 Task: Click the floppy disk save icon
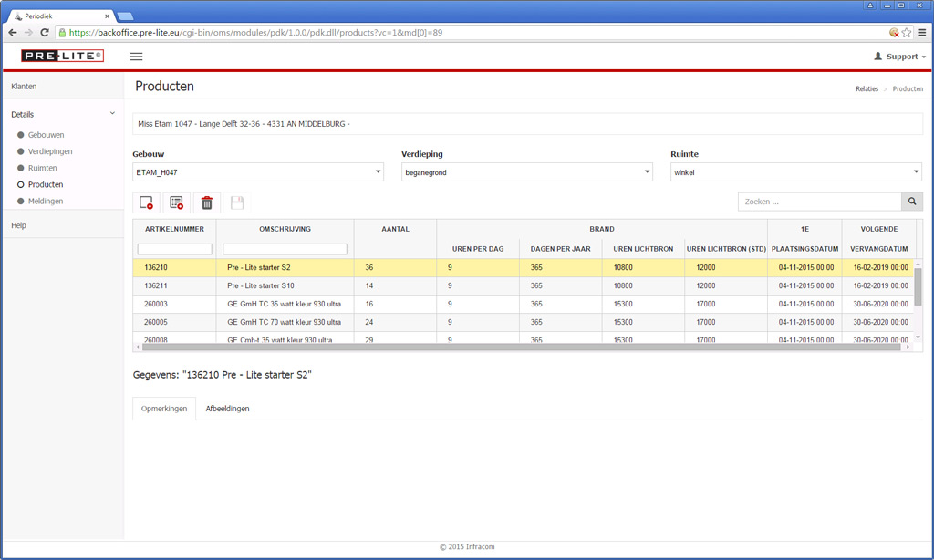[x=237, y=202]
